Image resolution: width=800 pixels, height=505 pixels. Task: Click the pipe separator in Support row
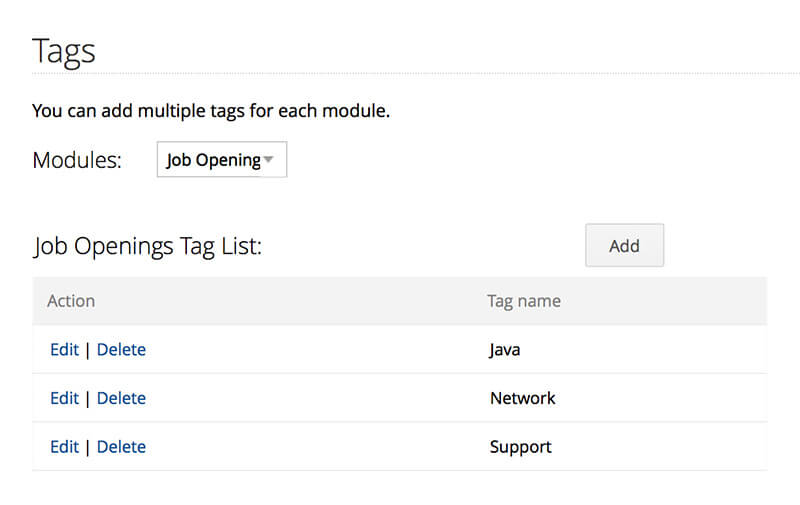(88, 447)
